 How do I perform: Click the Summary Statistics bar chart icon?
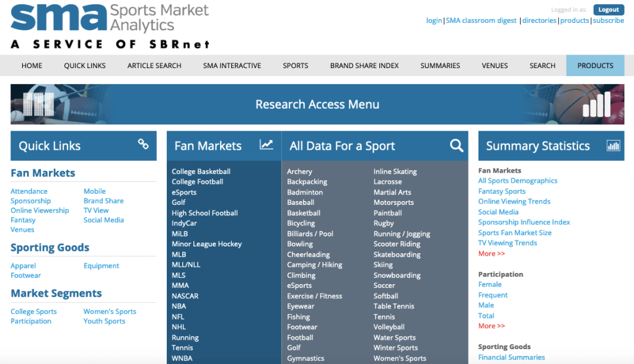(613, 145)
